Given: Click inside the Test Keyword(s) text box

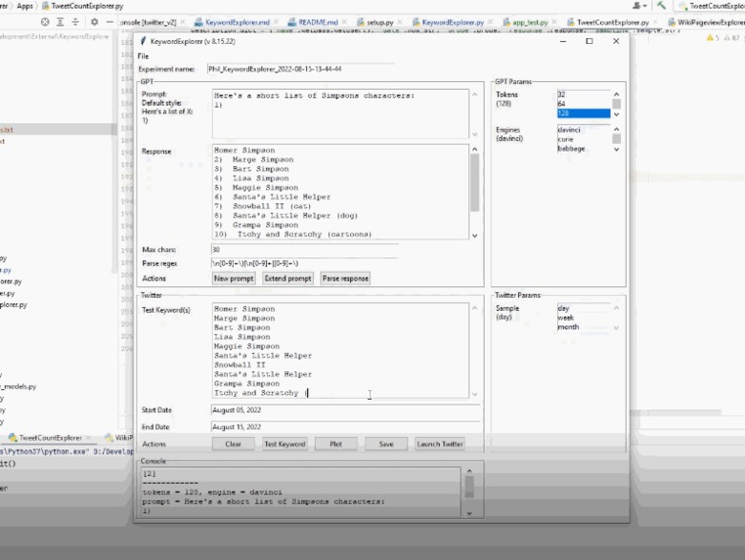Looking at the screenshot, I should tap(340, 351).
